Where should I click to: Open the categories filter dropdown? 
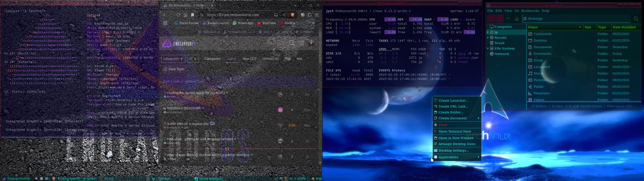coord(173,59)
